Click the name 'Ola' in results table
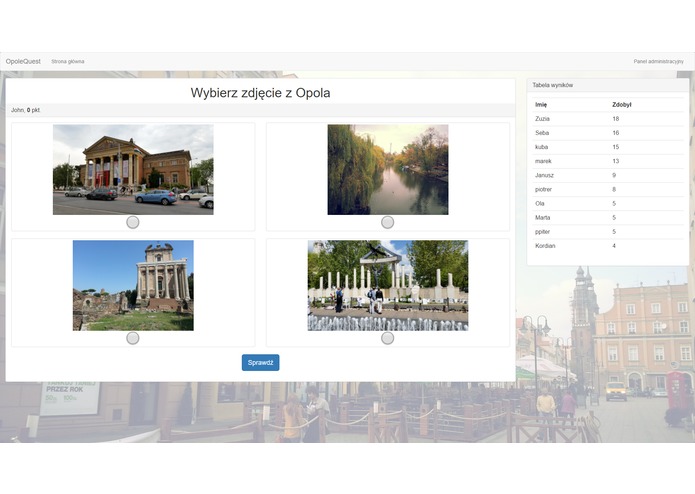The image size is (695, 494). point(539,204)
